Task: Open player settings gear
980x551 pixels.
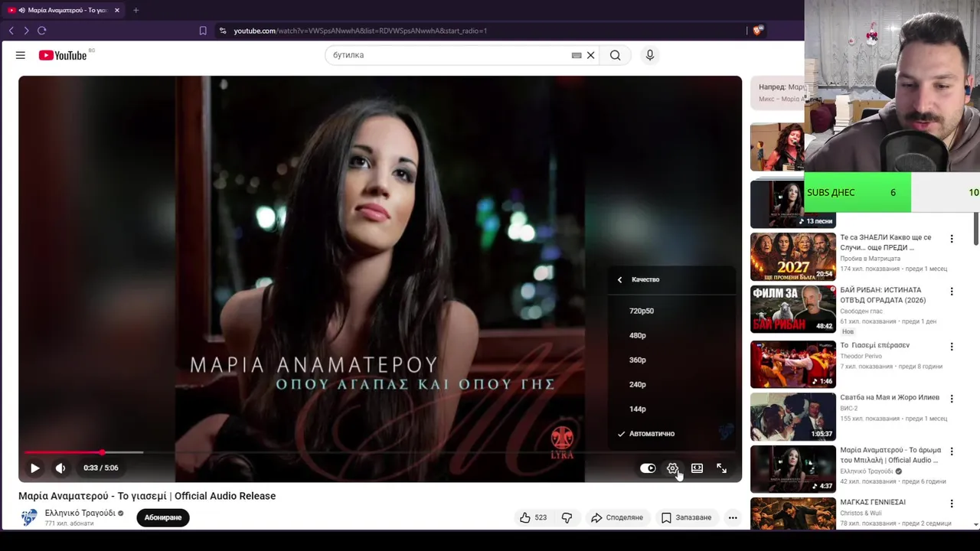Action: coord(672,468)
